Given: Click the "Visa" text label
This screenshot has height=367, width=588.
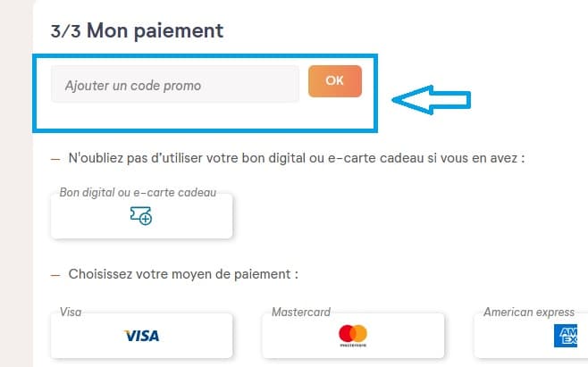Looking at the screenshot, I should (70, 313).
